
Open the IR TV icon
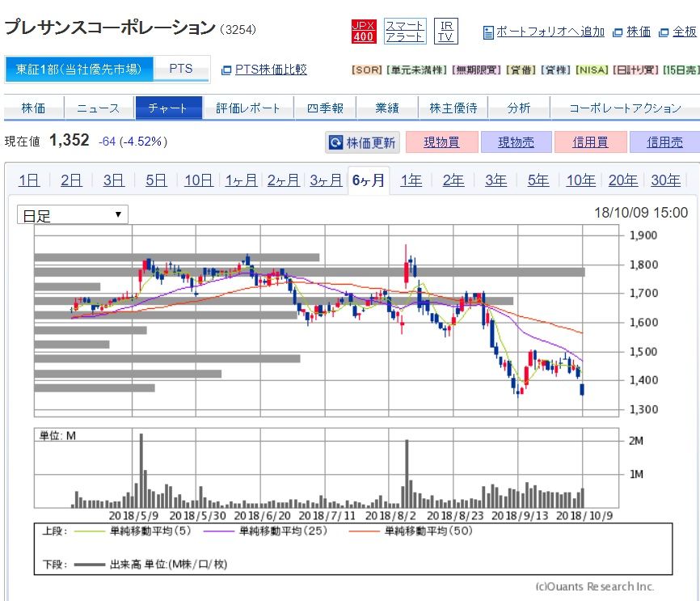pos(446,32)
